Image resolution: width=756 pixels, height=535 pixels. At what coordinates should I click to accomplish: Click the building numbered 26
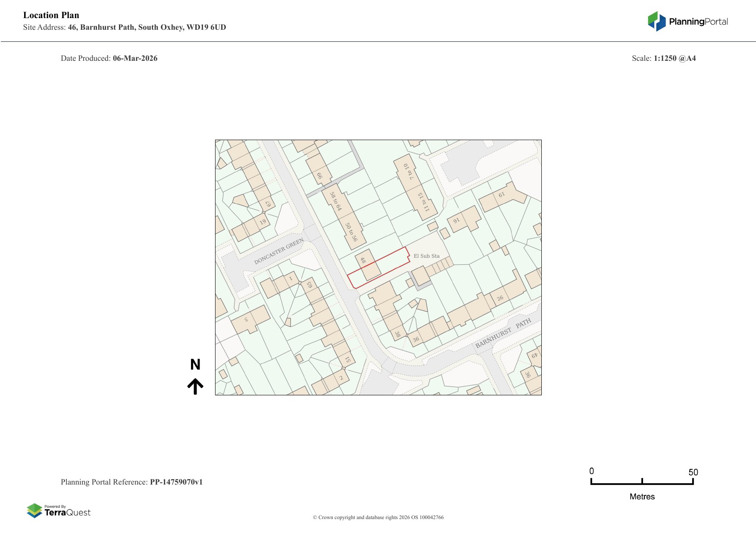[500, 298]
